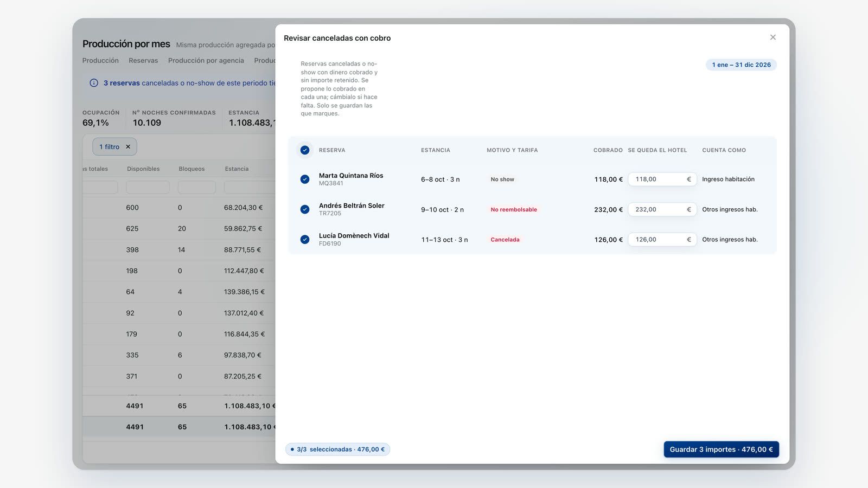Open the 1 ene – 31 dic 2026 date range
Viewport: 868px width, 488px height.
click(x=741, y=65)
